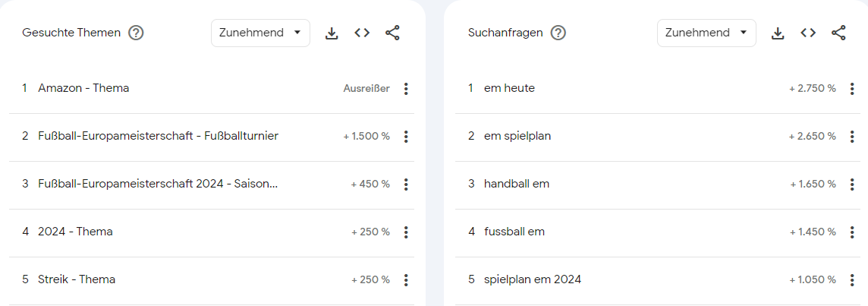Open more options for Amazon - Thema
The image size is (868, 306).
(x=406, y=89)
